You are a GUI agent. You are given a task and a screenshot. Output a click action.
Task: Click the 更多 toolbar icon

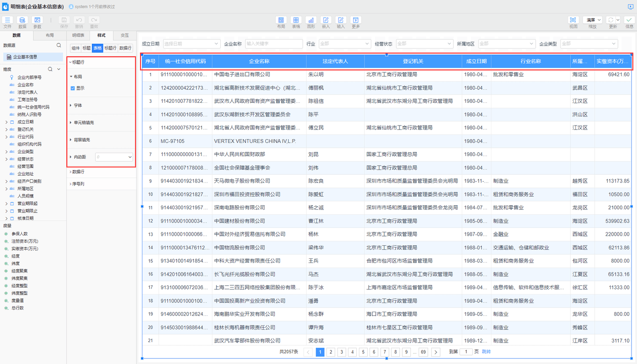point(355,20)
